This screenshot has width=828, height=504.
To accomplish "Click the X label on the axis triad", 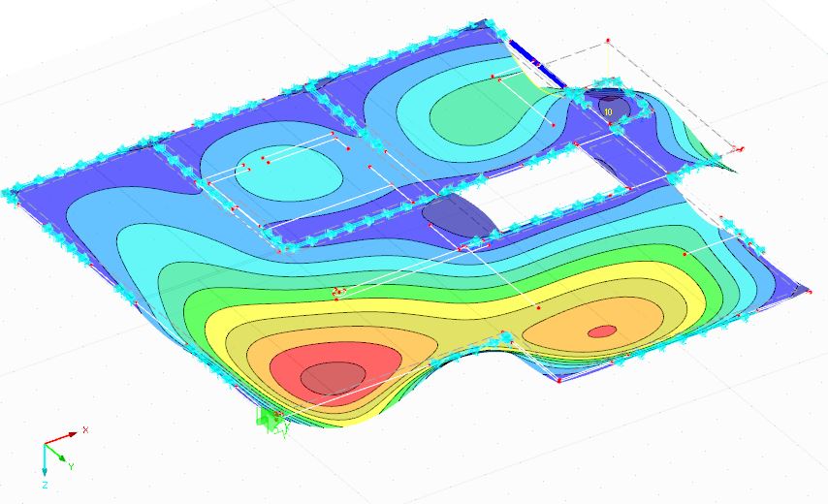I will click(85, 430).
